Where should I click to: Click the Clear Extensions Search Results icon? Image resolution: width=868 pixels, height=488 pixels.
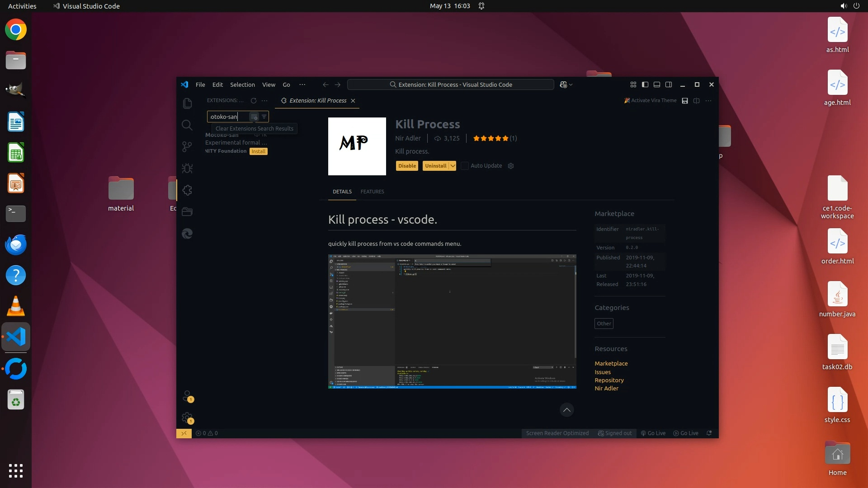(x=254, y=117)
